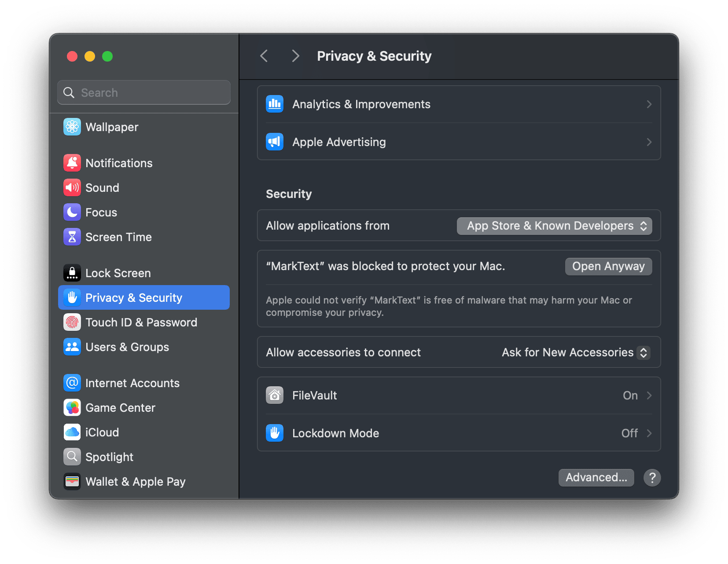
Task: Select Focus in the sidebar
Action: 144,212
